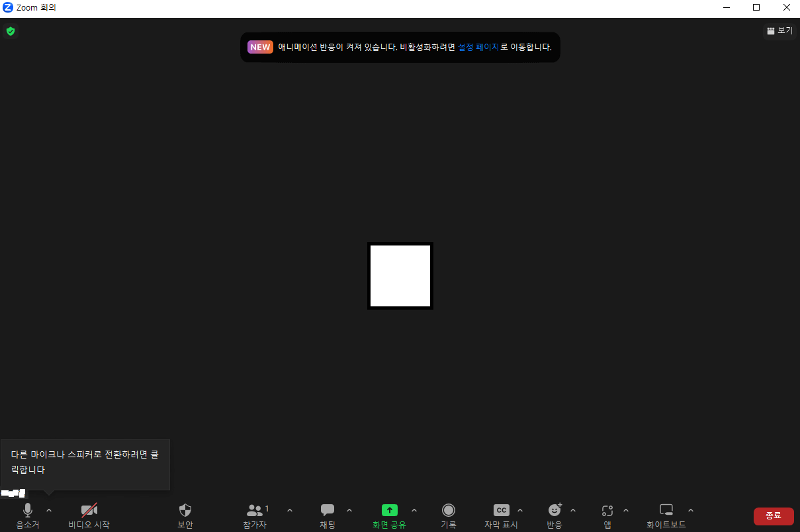Open the 채팅 chat panel
The height and width of the screenshot is (532, 800).
327,515
